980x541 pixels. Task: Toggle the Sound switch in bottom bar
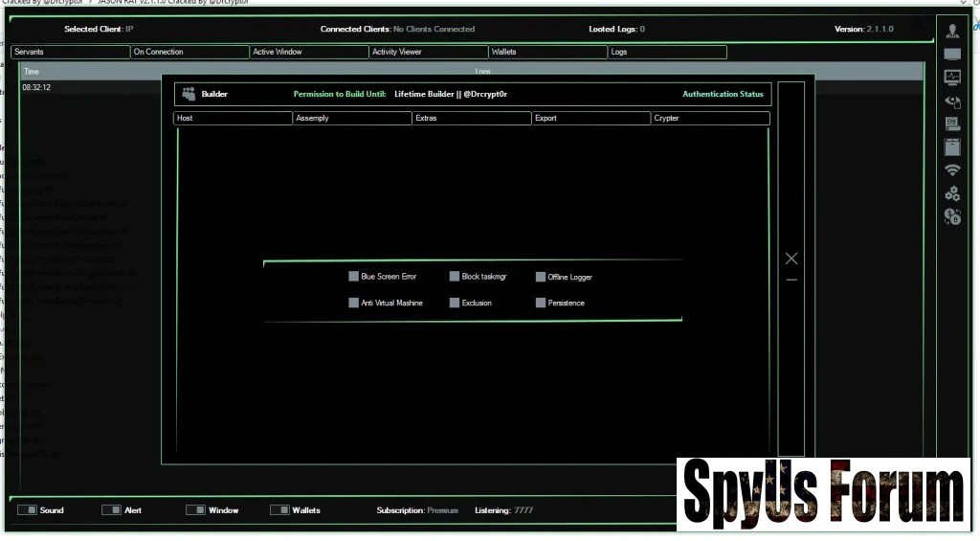pyautogui.click(x=27, y=510)
